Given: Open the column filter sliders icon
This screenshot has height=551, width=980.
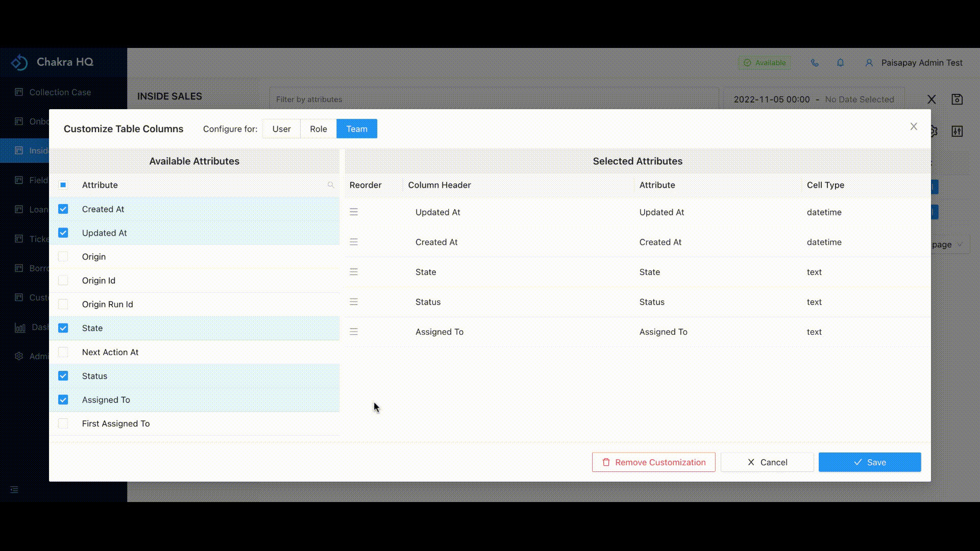Looking at the screenshot, I should (958, 131).
